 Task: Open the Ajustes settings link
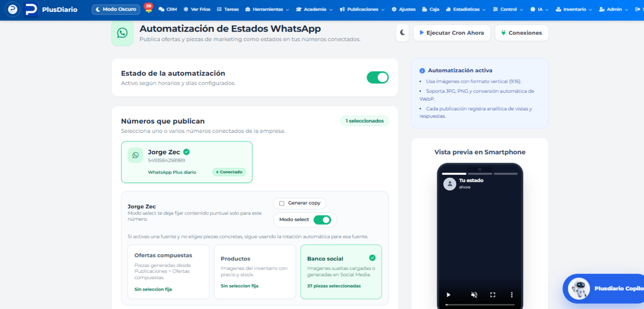(404, 9)
